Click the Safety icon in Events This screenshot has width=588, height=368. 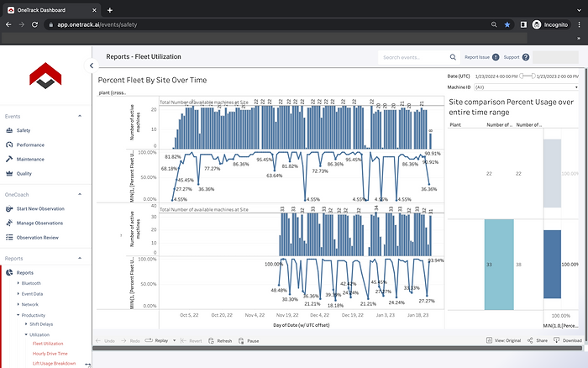click(x=8, y=130)
